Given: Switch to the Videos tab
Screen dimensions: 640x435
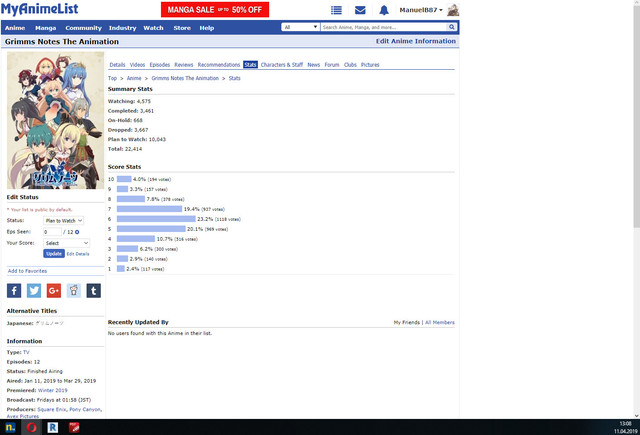Looking at the screenshot, I should (x=138, y=64).
